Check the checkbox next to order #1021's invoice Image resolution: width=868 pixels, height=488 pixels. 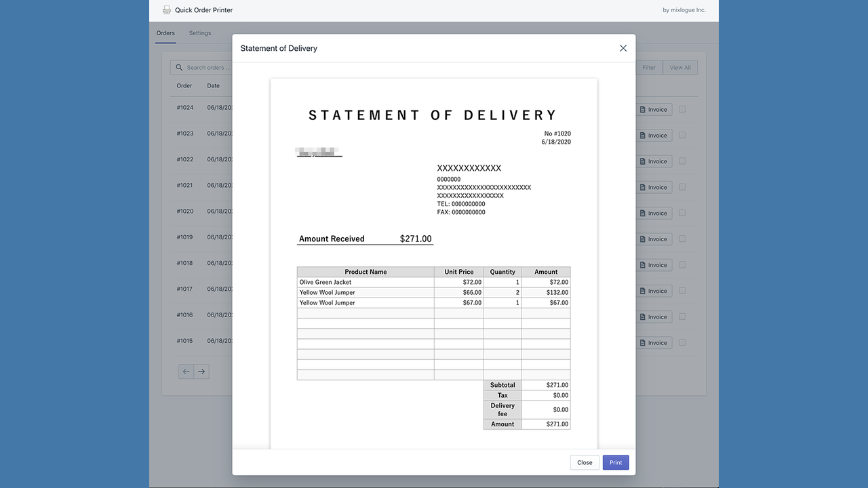pos(682,186)
